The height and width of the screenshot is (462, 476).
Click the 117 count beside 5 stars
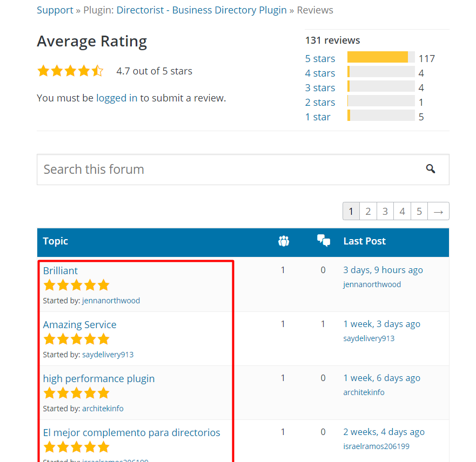tap(427, 58)
